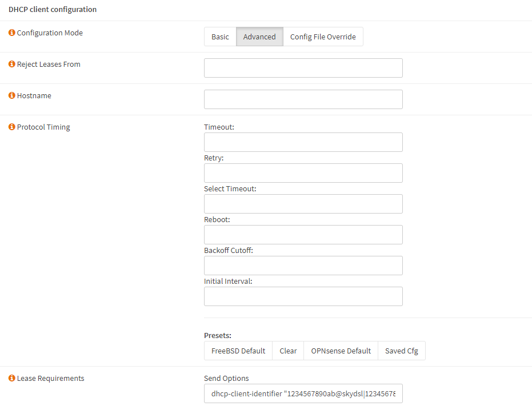
Task: Click the Timeout input box
Action: click(303, 142)
